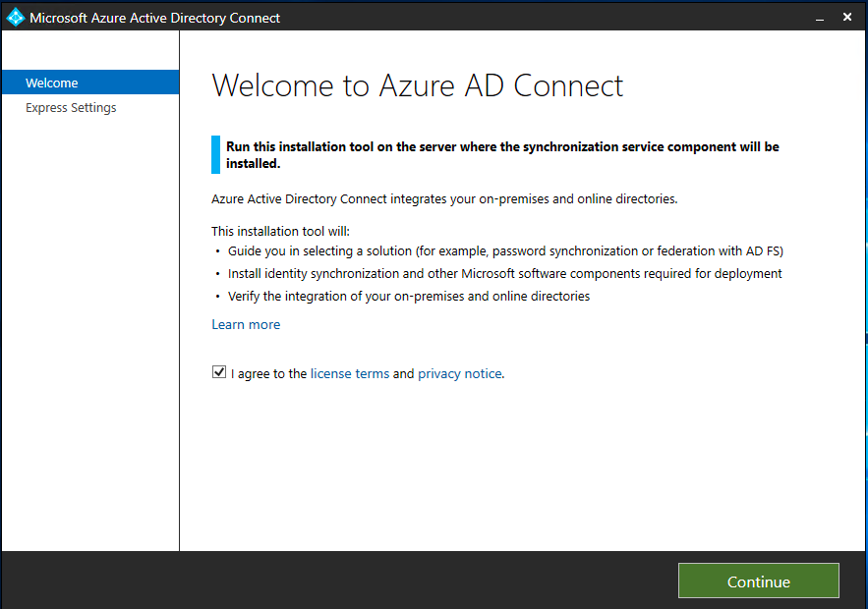
Task: Click the 'Guide you in selecting a solution' bullet
Action: click(x=505, y=251)
